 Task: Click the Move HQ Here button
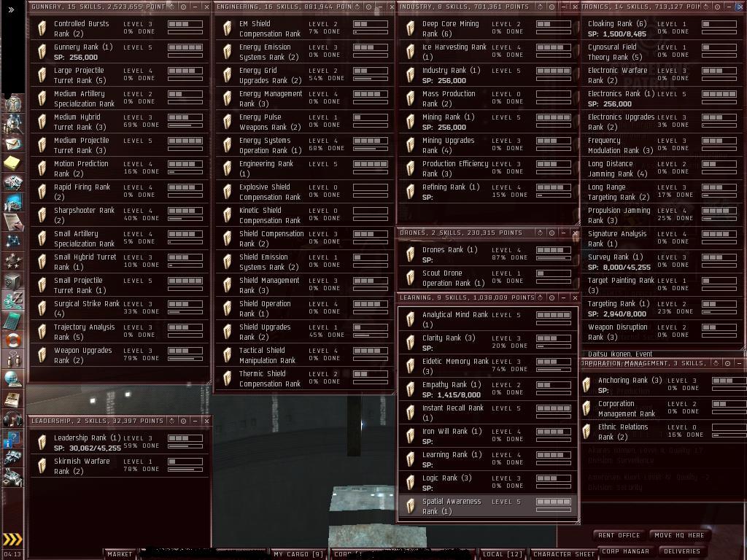point(679,535)
